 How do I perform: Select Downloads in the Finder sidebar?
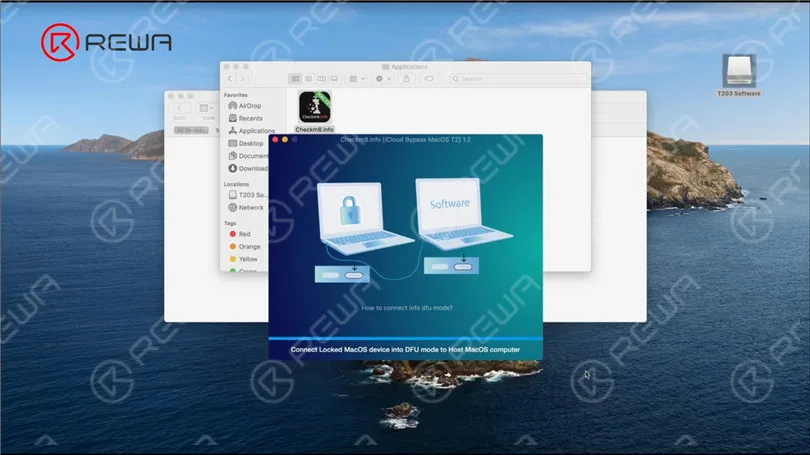[248, 168]
